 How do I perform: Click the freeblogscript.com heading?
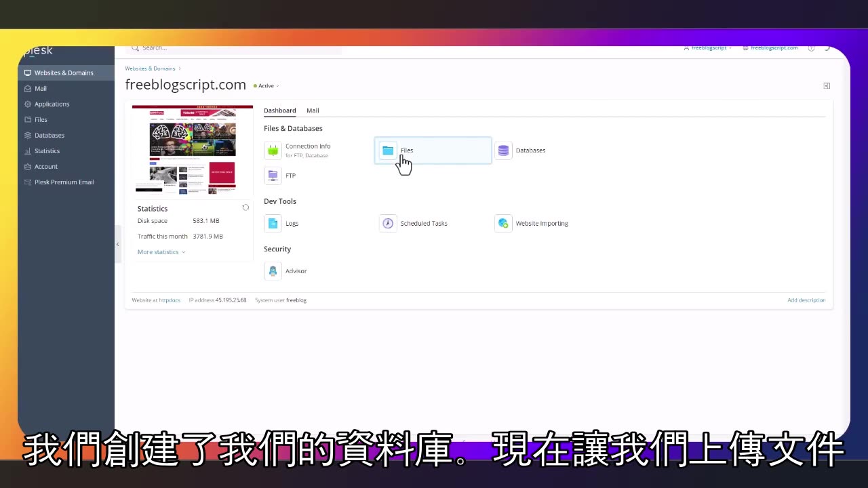click(x=185, y=85)
